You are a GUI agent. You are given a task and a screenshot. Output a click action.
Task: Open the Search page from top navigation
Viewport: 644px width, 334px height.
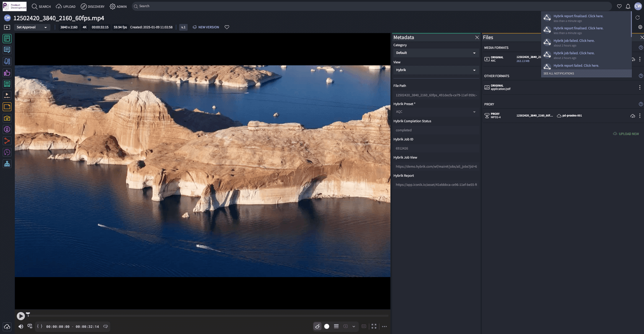(41, 6)
